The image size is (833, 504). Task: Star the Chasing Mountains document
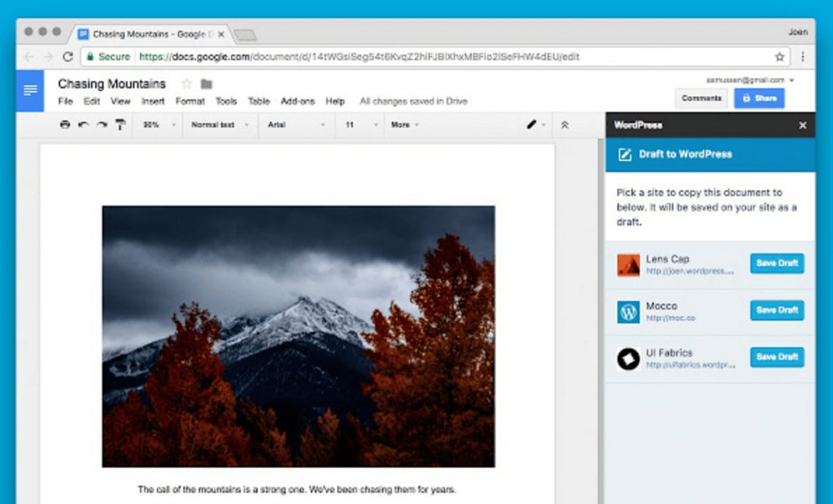point(185,83)
